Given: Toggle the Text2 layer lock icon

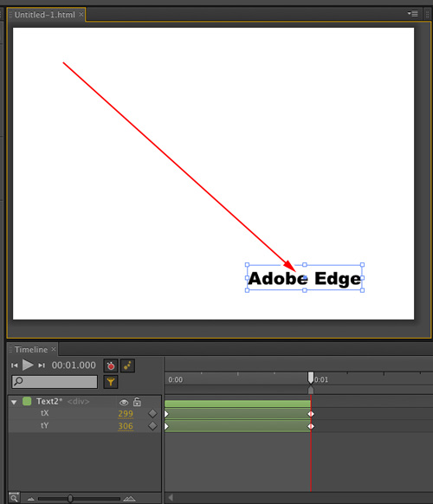Looking at the screenshot, I should pyautogui.click(x=138, y=402).
